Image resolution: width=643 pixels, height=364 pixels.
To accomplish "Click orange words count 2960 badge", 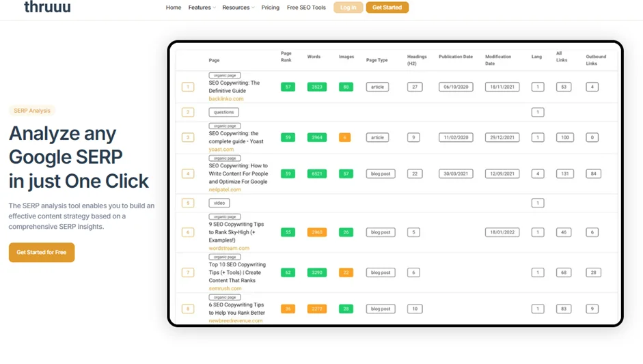I will pyautogui.click(x=317, y=232).
